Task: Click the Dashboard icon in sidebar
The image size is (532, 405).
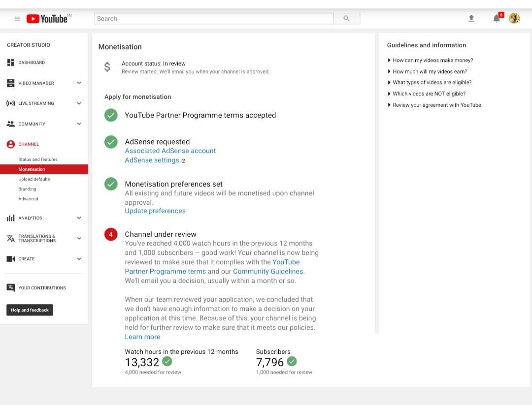Action: coord(10,62)
